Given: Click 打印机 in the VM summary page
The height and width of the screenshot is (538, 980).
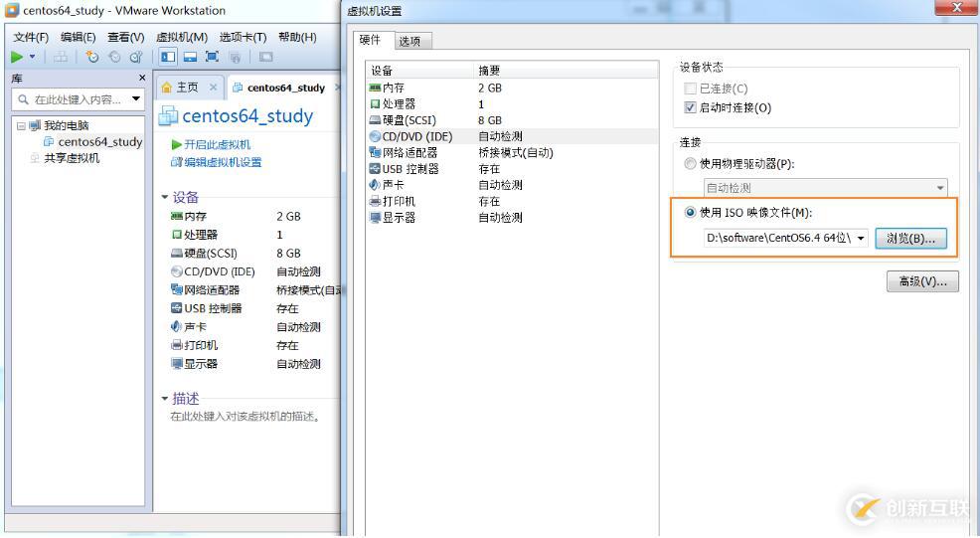Looking at the screenshot, I should (x=201, y=345).
